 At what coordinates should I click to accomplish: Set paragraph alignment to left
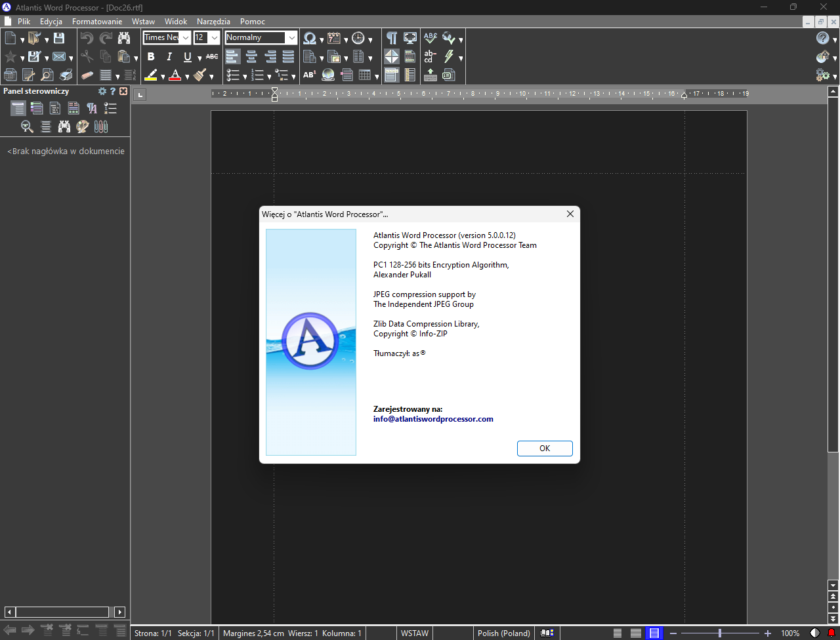(233, 56)
